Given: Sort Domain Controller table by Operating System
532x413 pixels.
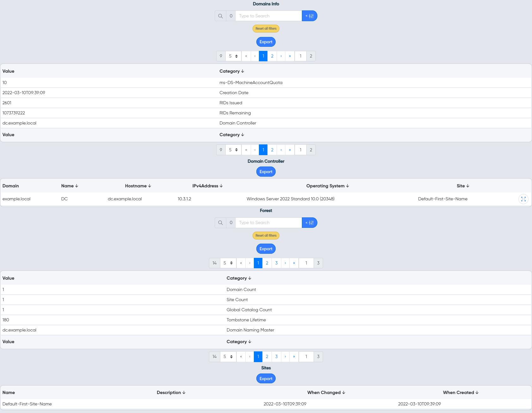Looking at the screenshot, I should pos(327,186).
